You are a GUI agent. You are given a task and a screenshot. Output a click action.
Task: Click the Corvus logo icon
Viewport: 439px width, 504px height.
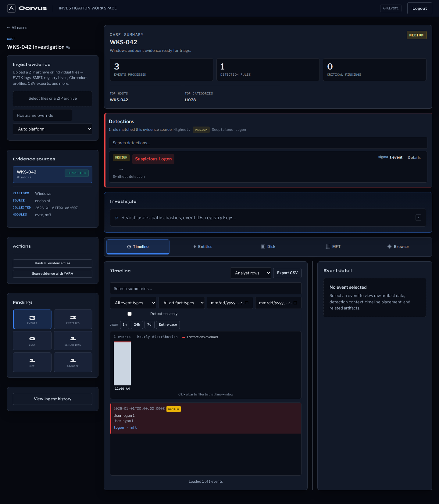coord(11,8)
